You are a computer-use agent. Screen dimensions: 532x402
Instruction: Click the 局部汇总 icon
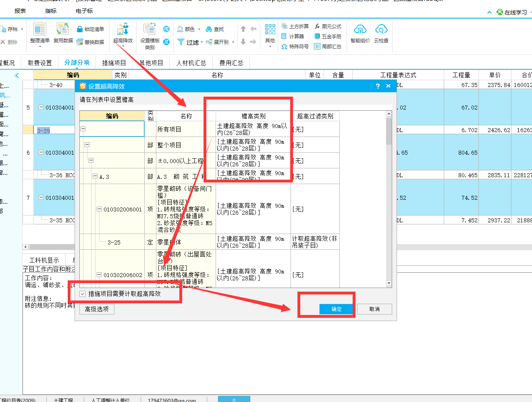click(x=317, y=47)
